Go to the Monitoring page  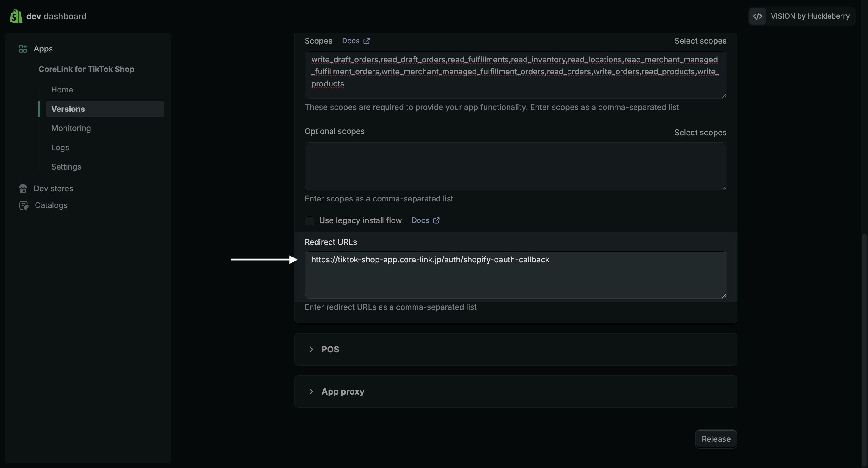[71, 128]
